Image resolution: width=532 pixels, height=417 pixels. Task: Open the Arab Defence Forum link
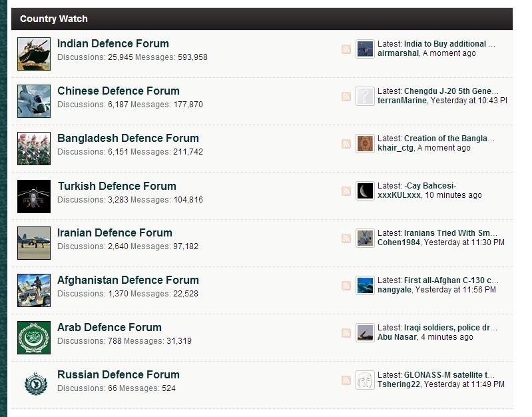pos(109,327)
